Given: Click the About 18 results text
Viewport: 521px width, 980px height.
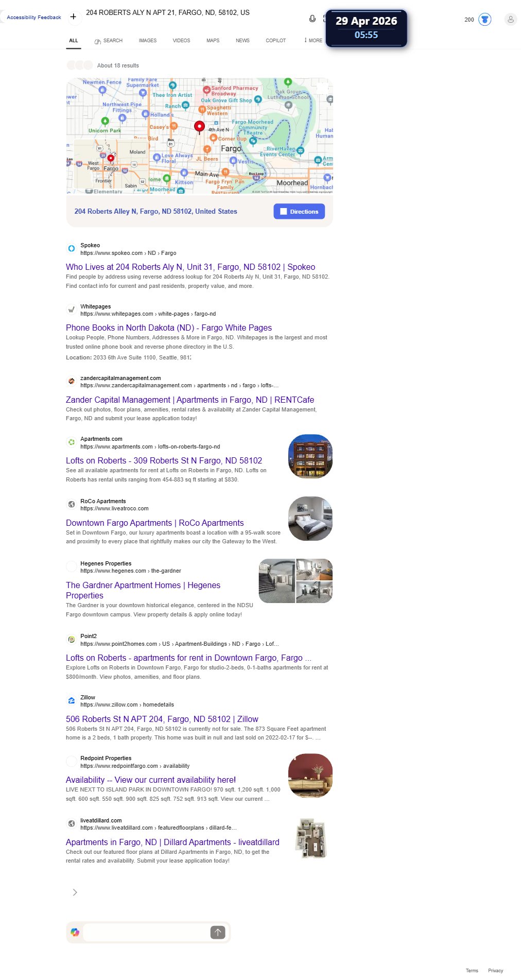Looking at the screenshot, I should point(118,66).
